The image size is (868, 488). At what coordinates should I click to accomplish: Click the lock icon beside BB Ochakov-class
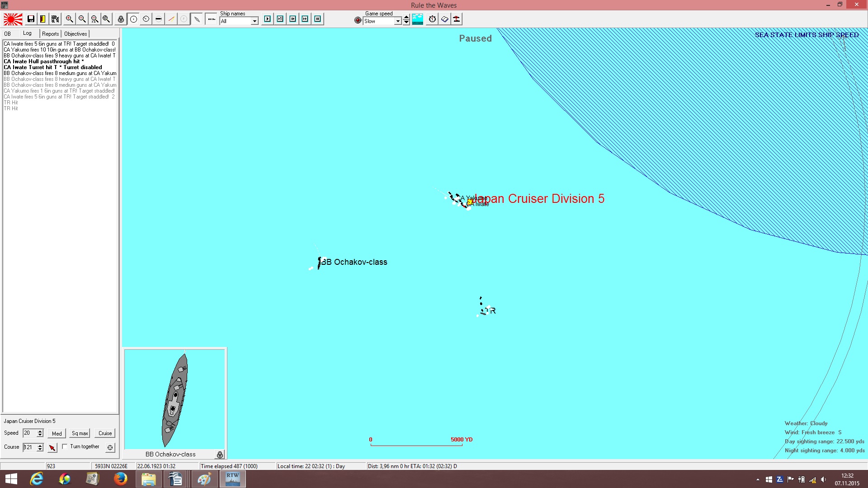pos(220,455)
